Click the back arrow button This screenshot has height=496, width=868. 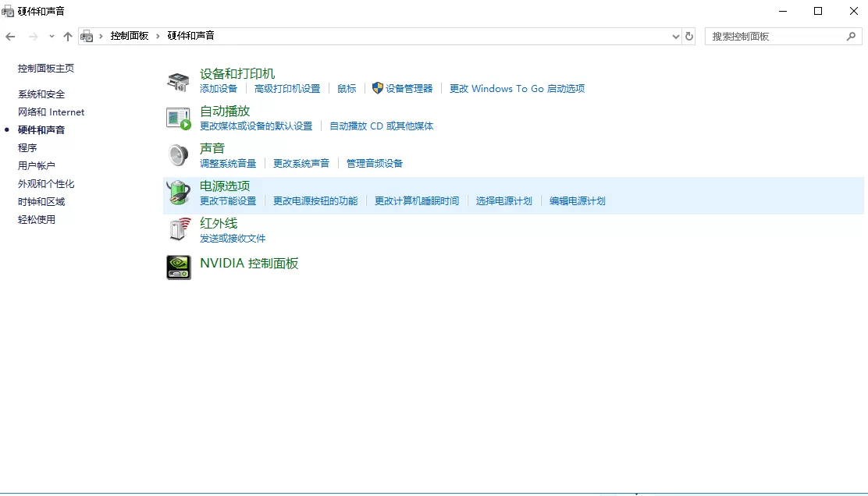10,37
